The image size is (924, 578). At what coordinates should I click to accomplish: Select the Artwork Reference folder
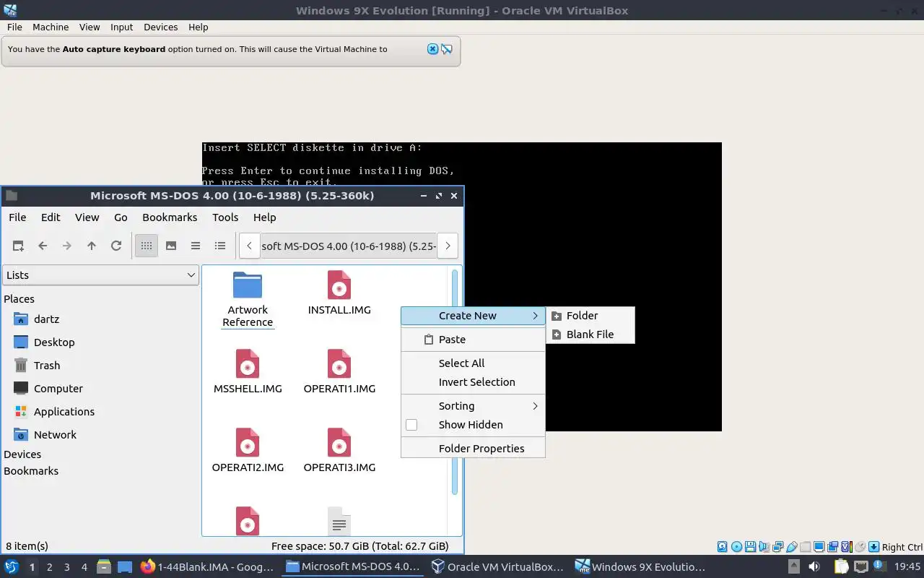tap(248, 300)
